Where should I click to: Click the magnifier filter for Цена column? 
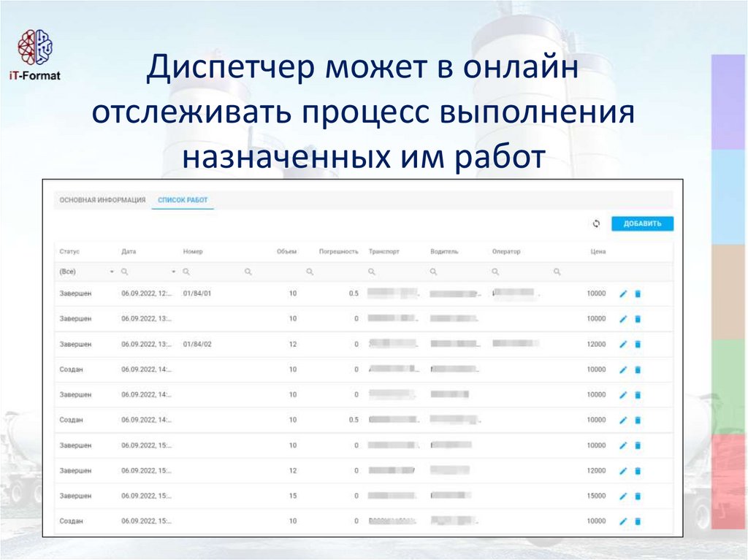pos(557,272)
